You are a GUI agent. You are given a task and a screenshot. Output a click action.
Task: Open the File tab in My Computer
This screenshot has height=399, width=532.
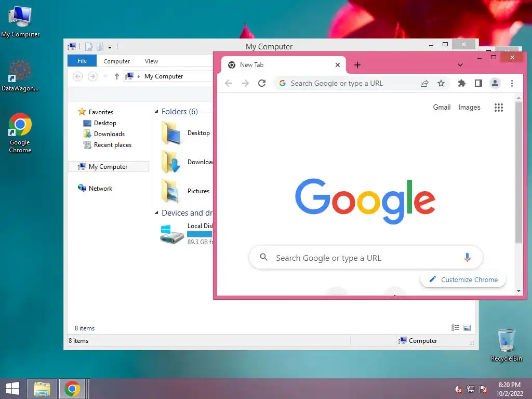(x=82, y=61)
